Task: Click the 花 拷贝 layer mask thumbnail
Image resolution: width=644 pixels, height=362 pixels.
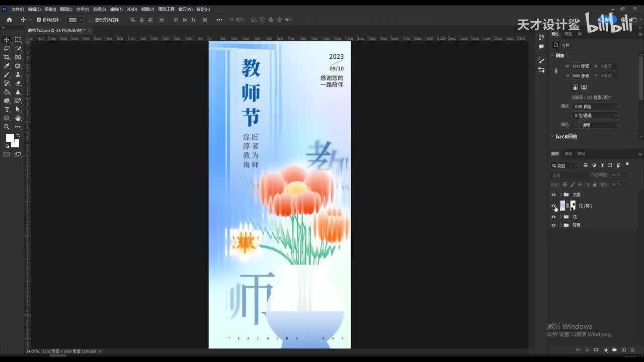Action: coord(573,206)
